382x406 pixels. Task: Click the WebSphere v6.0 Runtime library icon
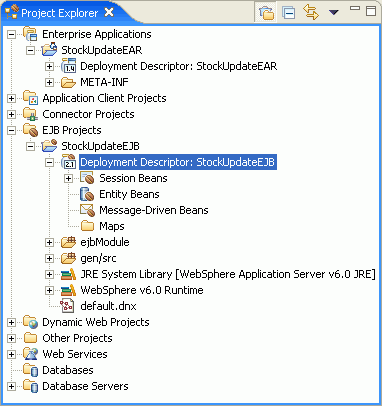click(69, 290)
